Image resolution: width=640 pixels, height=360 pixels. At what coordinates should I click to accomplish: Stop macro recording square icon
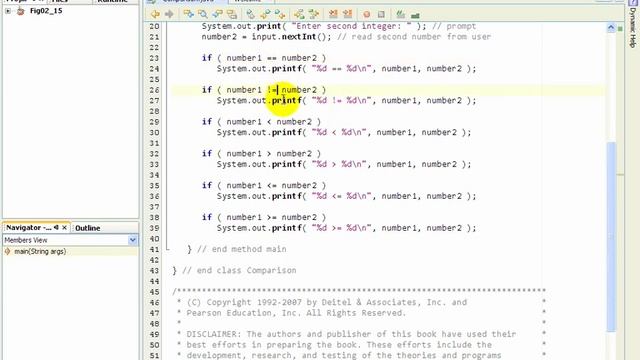click(381, 14)
